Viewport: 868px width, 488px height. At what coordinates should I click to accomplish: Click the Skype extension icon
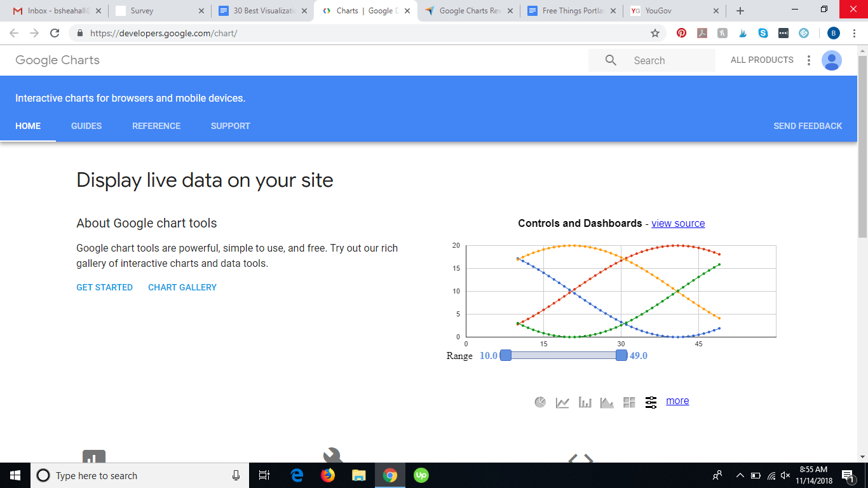[x=763, y=33]
